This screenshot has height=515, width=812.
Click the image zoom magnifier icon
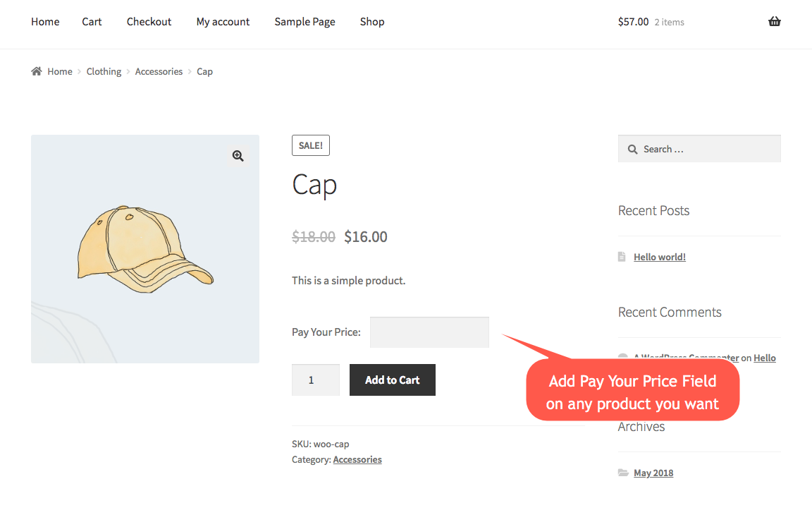238,155
